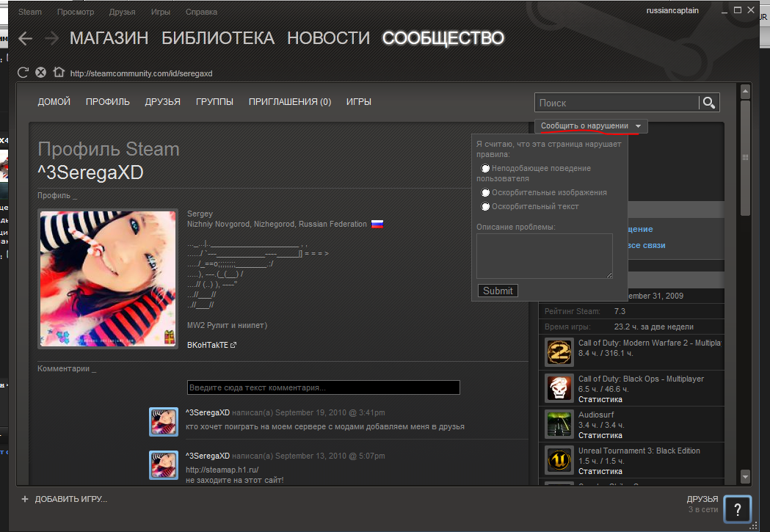
Task: Click ^3SeregaXD author name on September 13 comment
Action: (208, 456)
